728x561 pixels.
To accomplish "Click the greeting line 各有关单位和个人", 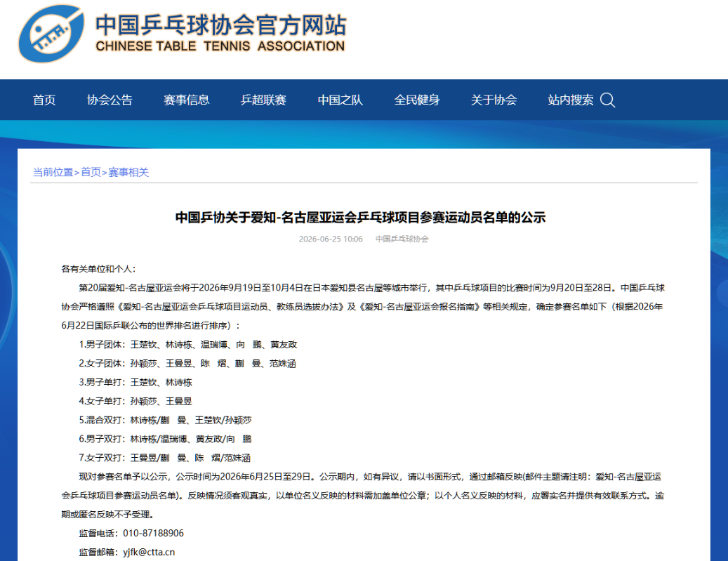I will (98, 269).
